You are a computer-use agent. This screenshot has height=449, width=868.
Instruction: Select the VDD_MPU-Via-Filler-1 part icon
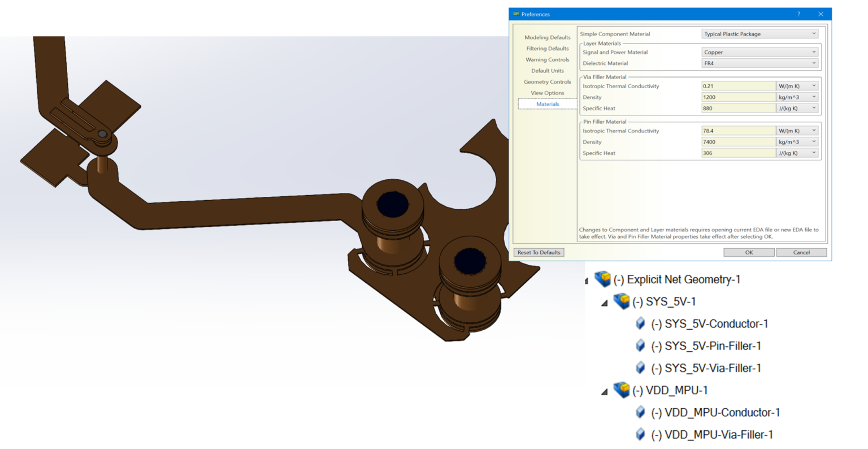coord(641,434)
